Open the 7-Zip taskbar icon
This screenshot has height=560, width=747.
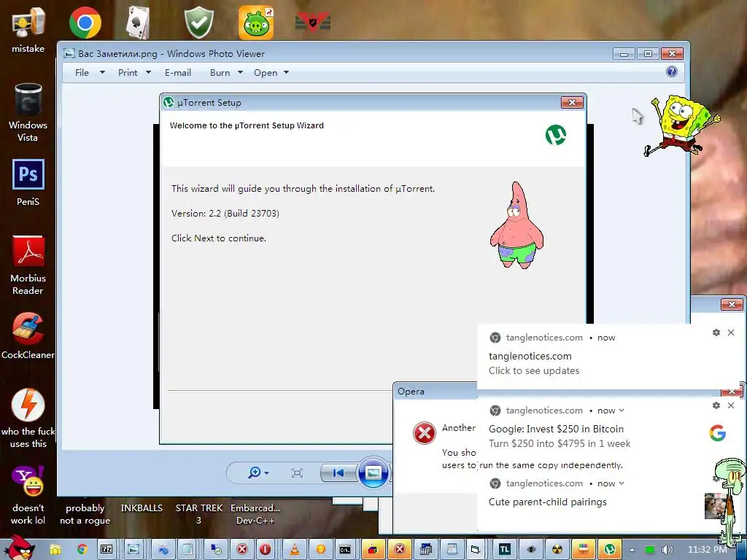pos(107,550)
